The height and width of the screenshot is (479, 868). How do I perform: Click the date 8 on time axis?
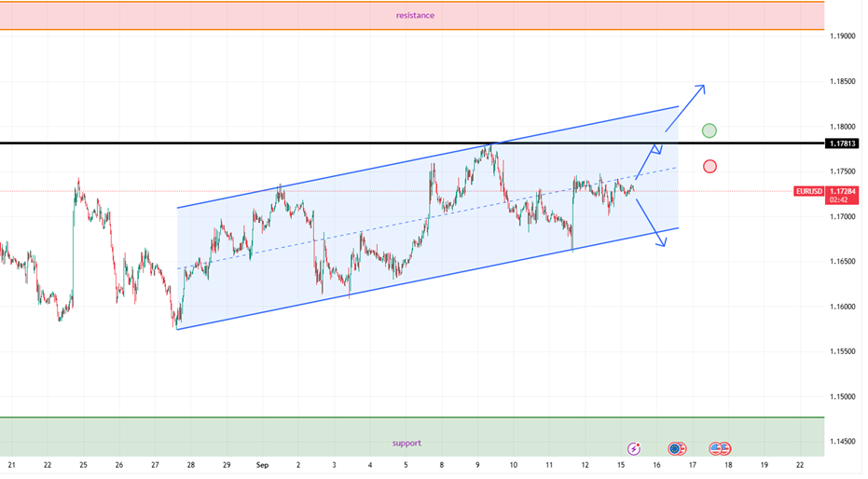(x=442, y=465)
